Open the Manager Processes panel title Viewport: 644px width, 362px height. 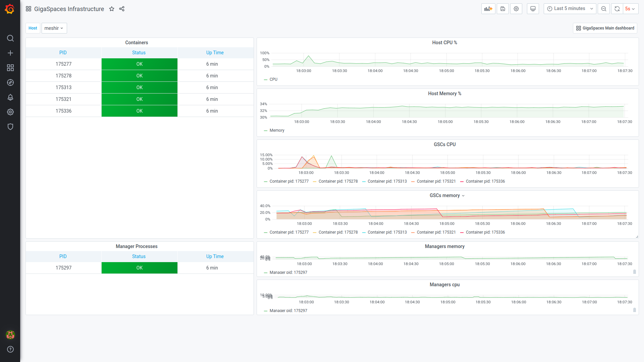pyautogui.click(x=137, y=246)
